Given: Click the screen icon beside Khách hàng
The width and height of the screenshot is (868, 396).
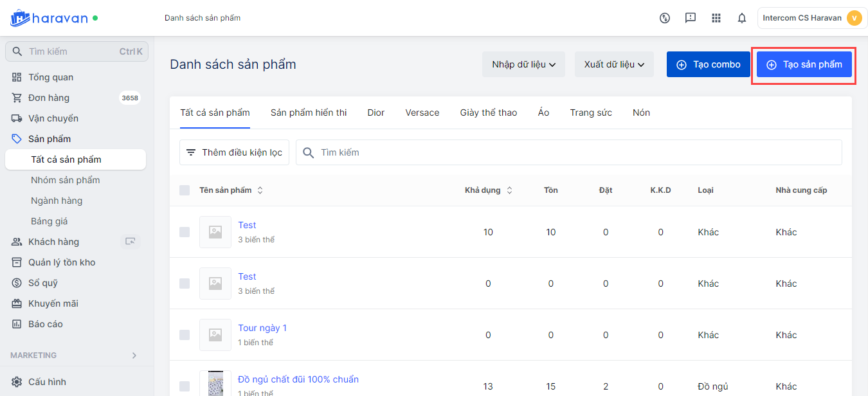Looking at the screenshot, I should pyautogui.click(x=131, y=242).
